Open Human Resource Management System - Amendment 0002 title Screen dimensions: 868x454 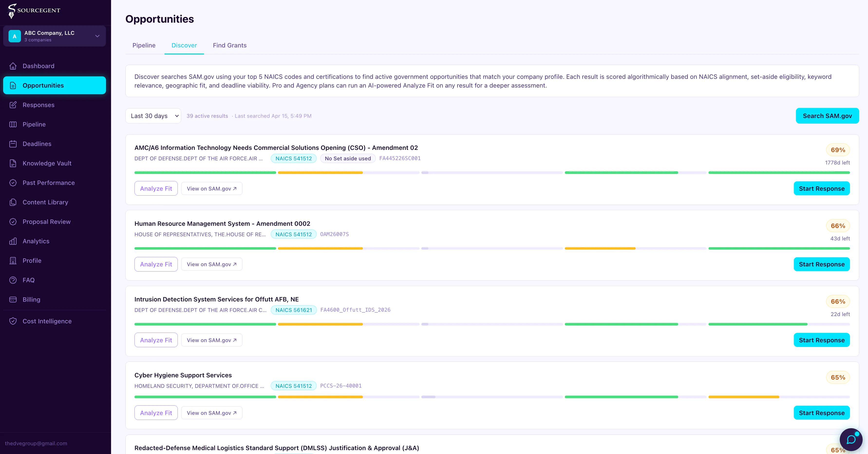tap(222, 223)
